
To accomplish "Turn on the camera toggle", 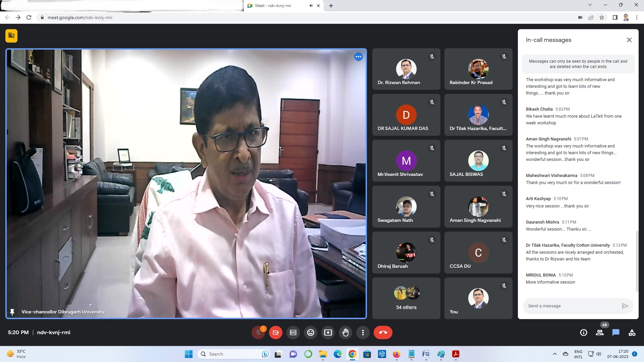I will (x=276, y=333).
